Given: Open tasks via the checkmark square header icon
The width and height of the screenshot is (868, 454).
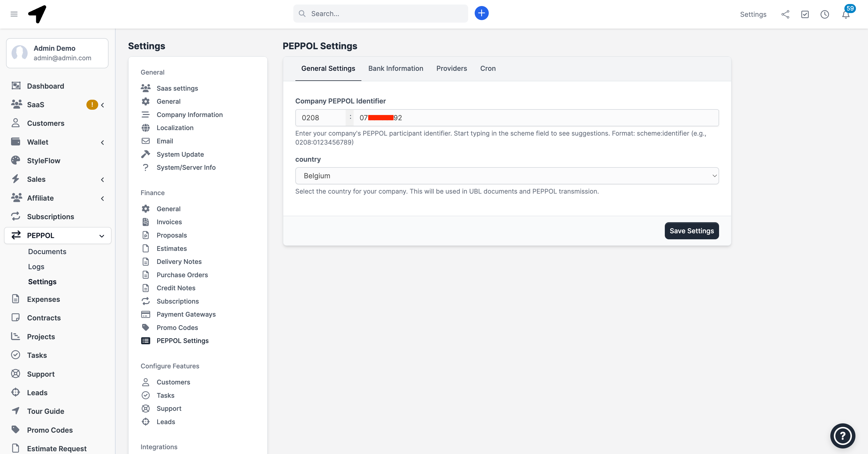Looking at the screenshot, I should (805, 15).
